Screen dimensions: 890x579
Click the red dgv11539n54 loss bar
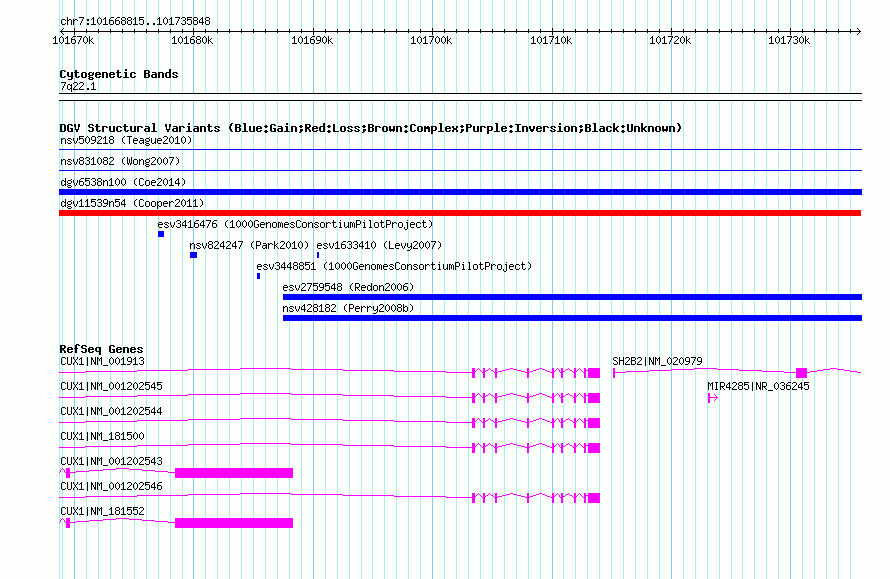click(x=460, y=213)
